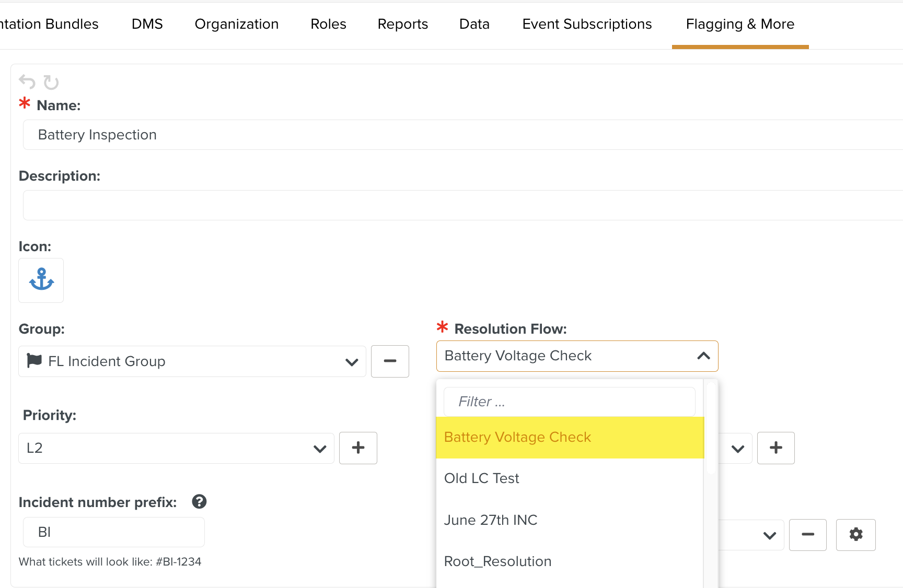Switch to the Reports tab

pos(402,24)
